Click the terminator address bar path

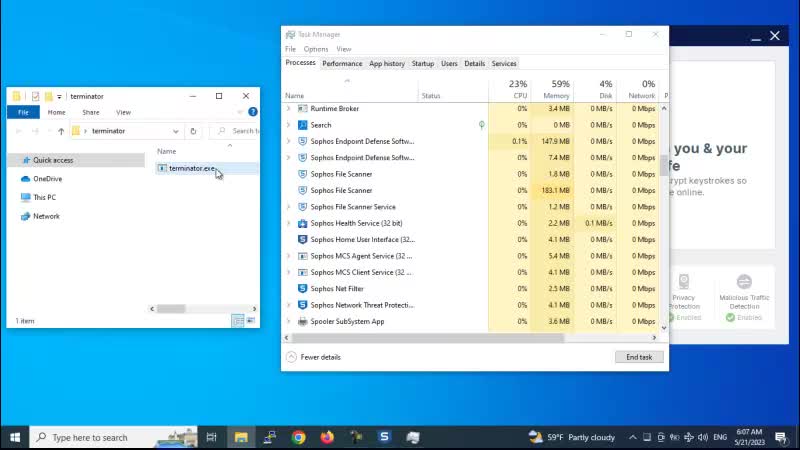[108, 131]
